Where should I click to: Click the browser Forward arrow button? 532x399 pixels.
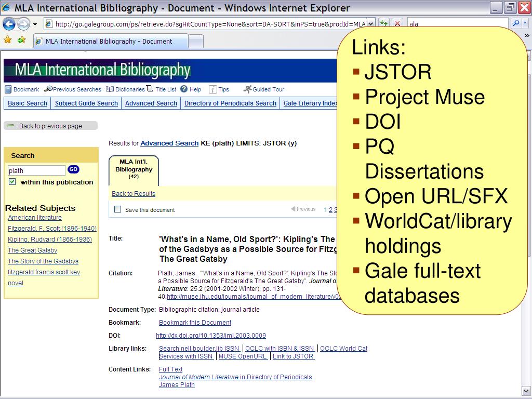[x=23, y=24]
